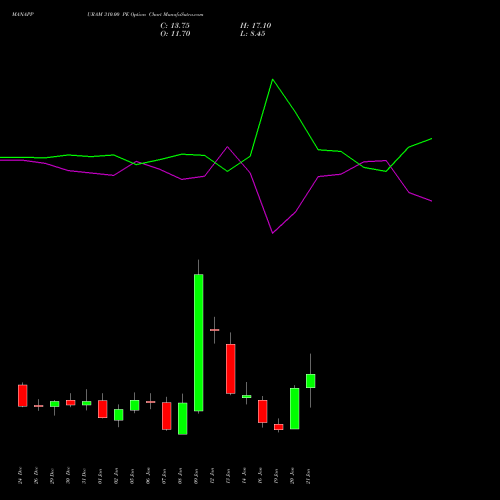This screenshot has width=500, height=500.
Task: Click the '02 Jan' date label
Action: 116,476
